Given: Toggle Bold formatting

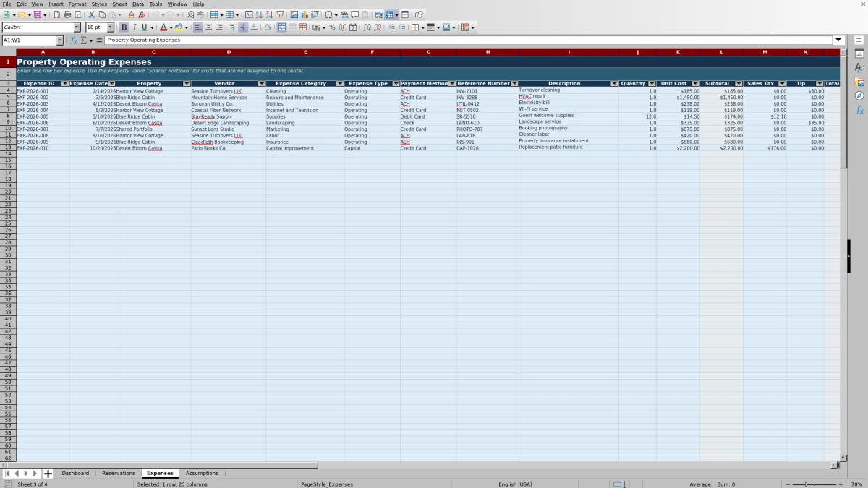Looking at the screenshot, I should [124, 27].
